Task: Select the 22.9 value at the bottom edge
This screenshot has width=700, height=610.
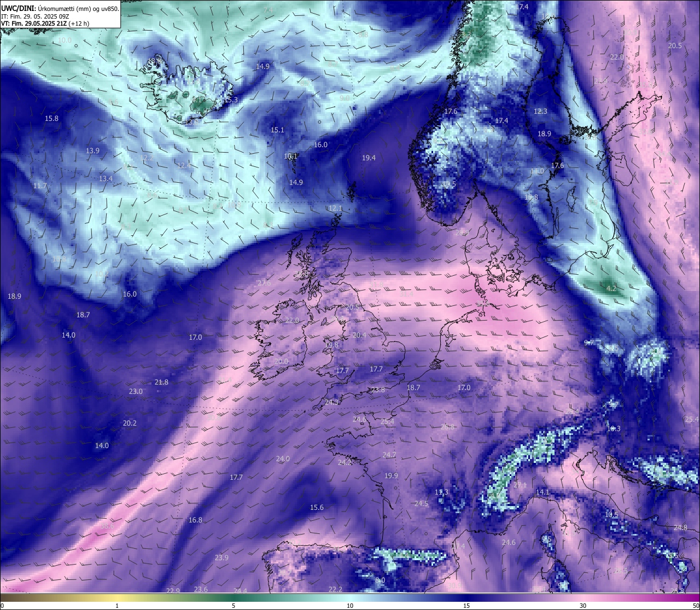Action: tap(173, 590)
